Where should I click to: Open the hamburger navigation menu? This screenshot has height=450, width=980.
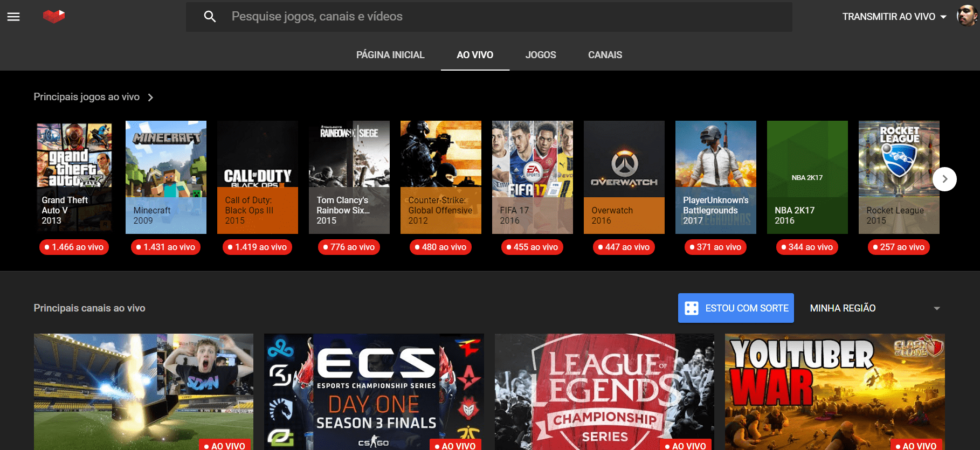[x=13, y=17]
